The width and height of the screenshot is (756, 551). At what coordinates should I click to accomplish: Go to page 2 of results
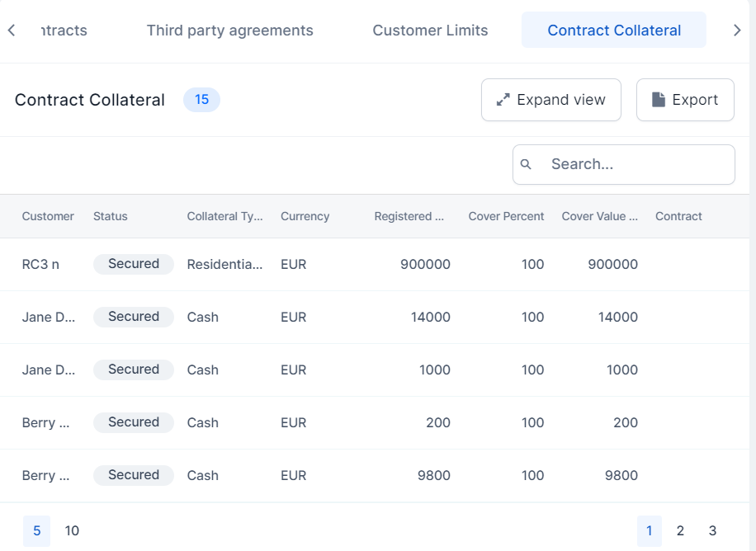(680, 531)
